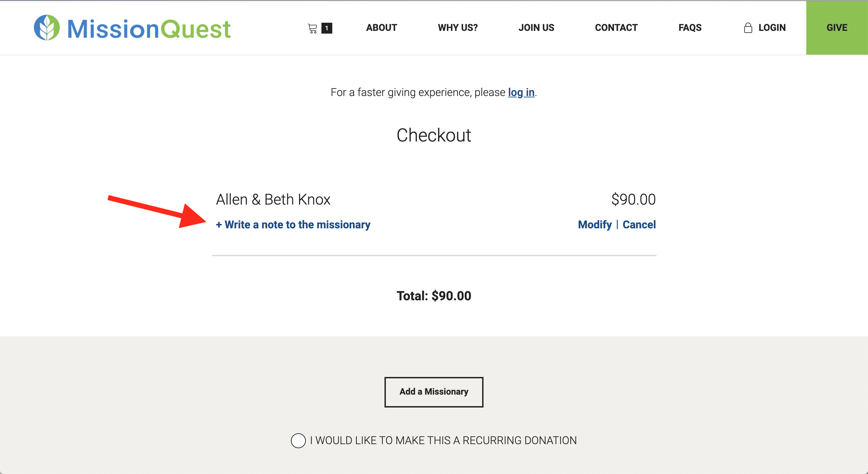Image resolution: width=868 pixels, height=474 pixels.
Task: Click the Allen & Beth Knox name
Action: click(273, 200)
